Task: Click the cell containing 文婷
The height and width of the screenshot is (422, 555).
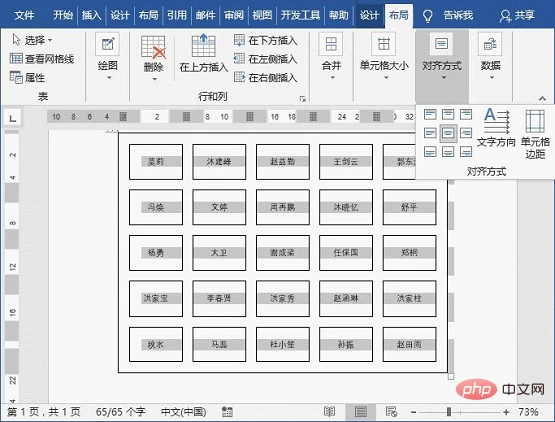Action: [x=219, y=207]
